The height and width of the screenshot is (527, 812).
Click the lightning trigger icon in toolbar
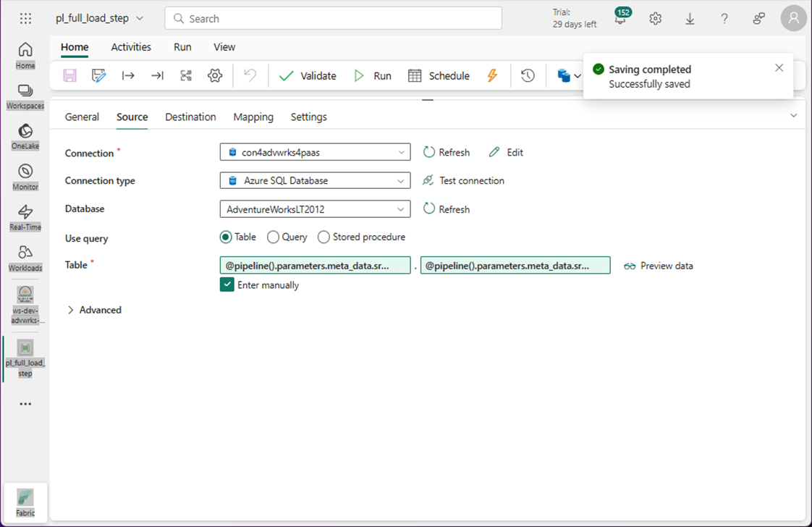coord(492,76)
